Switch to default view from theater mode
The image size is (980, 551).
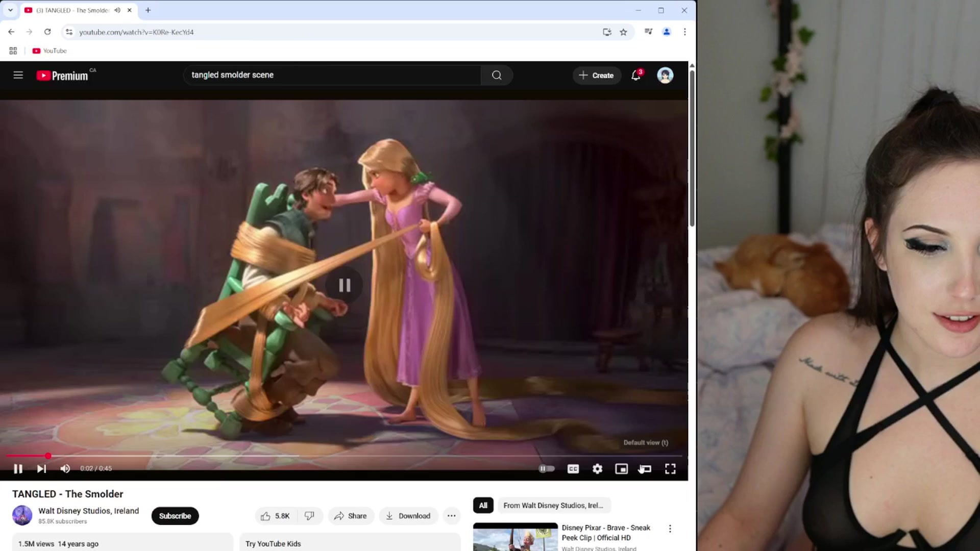pos(646,469)
